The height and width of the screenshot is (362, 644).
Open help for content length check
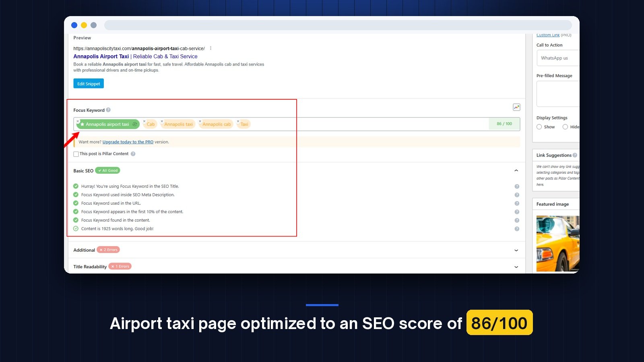tap(517, 228)
